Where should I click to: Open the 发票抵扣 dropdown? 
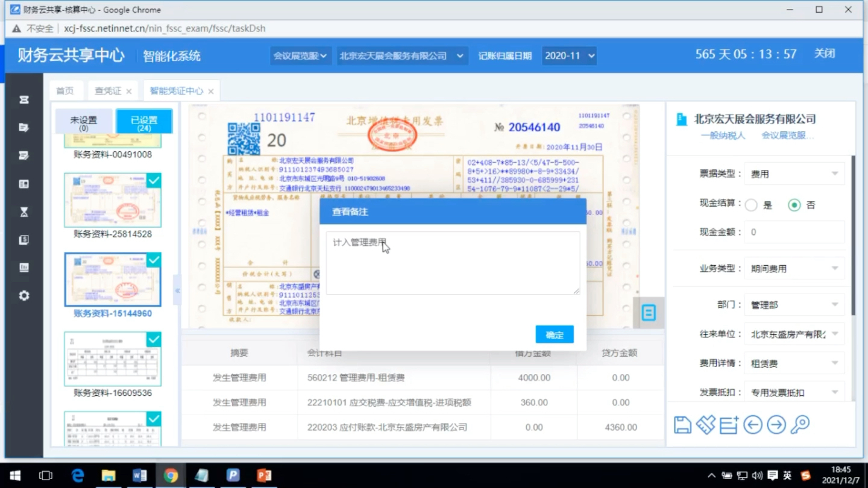[794, 392]
